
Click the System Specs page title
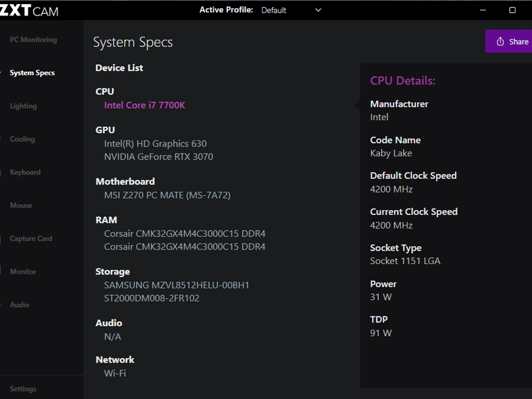(133, 42)
